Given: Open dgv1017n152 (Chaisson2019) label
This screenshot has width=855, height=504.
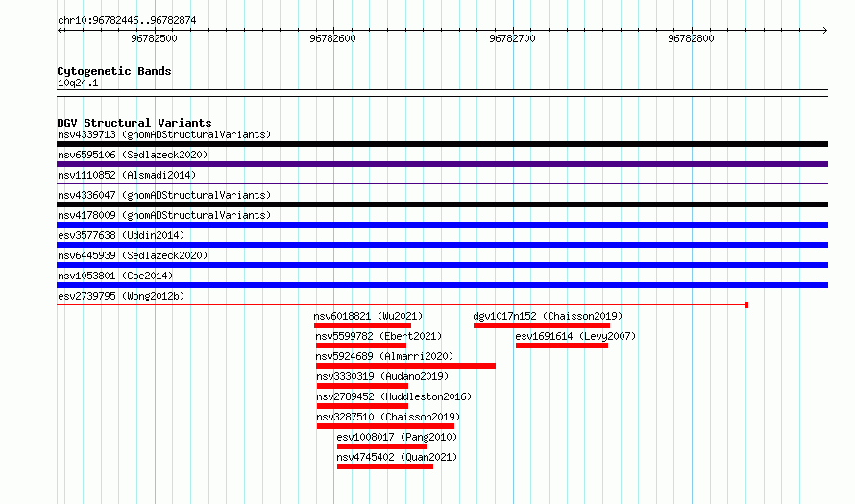Looking at the screenshot, I should [548, 316].
